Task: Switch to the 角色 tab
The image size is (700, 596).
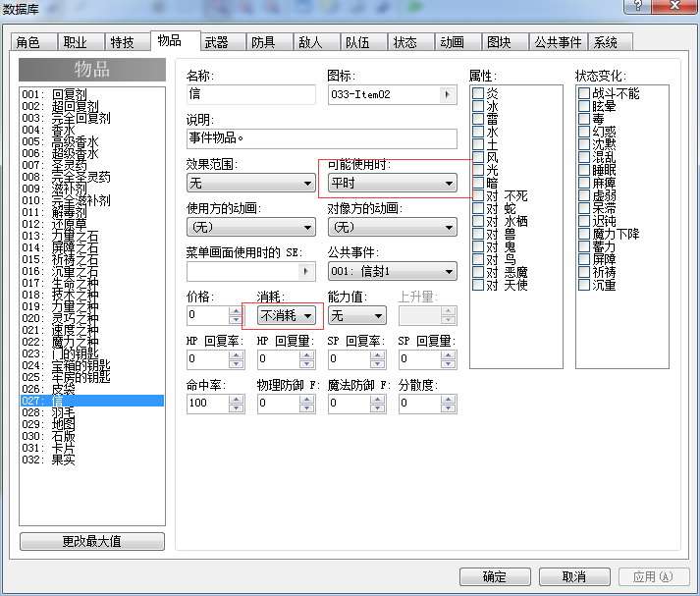Action: click(x=33, y=42)
